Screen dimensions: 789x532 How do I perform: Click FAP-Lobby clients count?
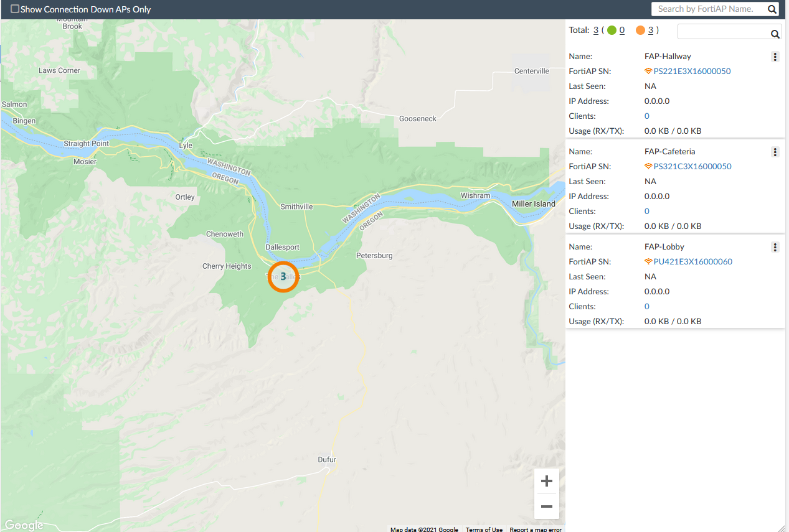coord(647,307)
